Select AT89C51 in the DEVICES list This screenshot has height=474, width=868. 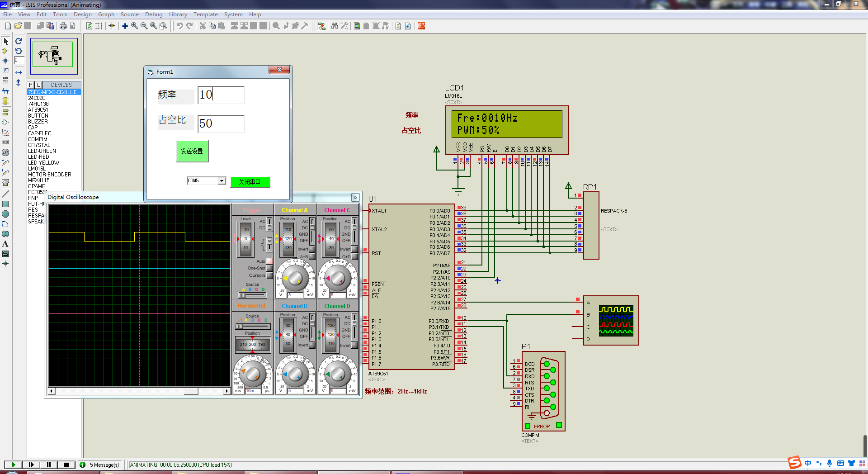[38, 110]
